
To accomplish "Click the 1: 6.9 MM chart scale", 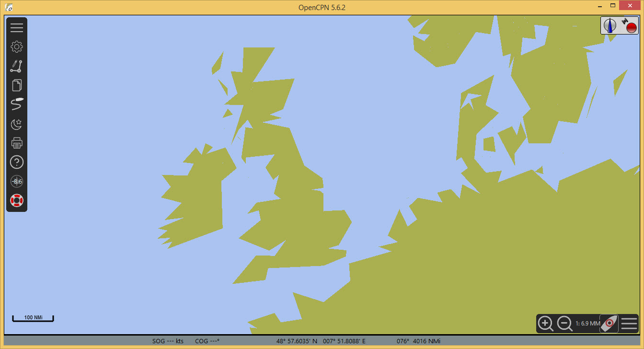I will click(x=587, y=324).
